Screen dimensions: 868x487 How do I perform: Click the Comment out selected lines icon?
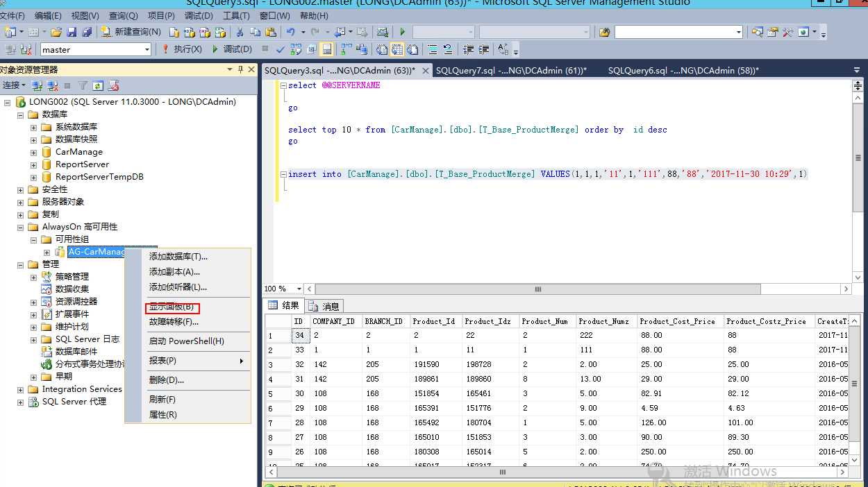[433, 49]
